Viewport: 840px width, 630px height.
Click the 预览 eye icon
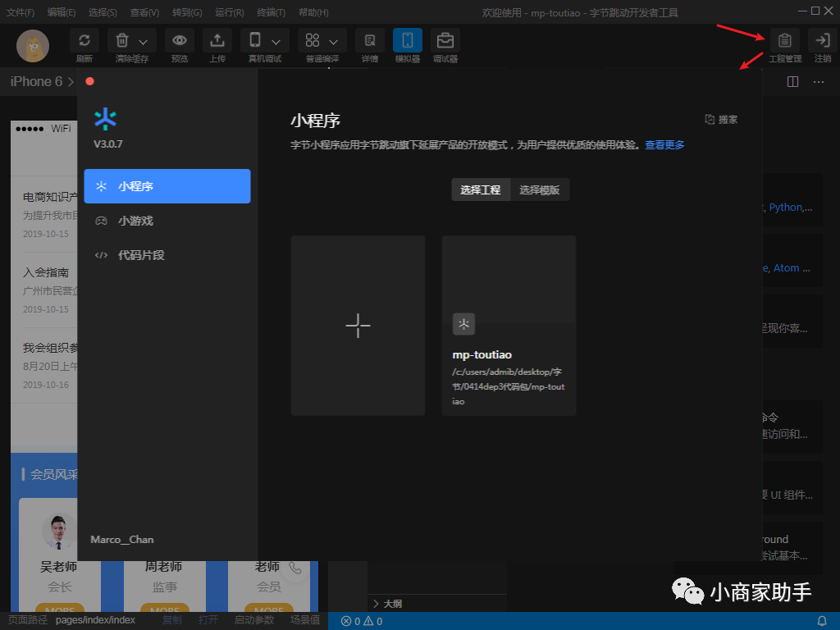coord(180,41)
